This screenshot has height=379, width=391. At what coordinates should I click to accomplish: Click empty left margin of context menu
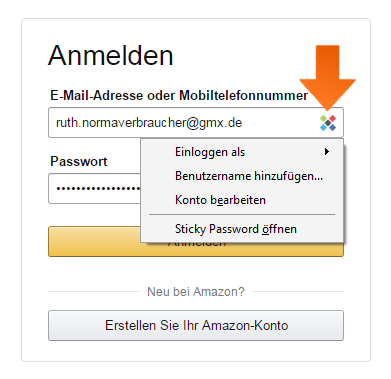coord(158,188)
